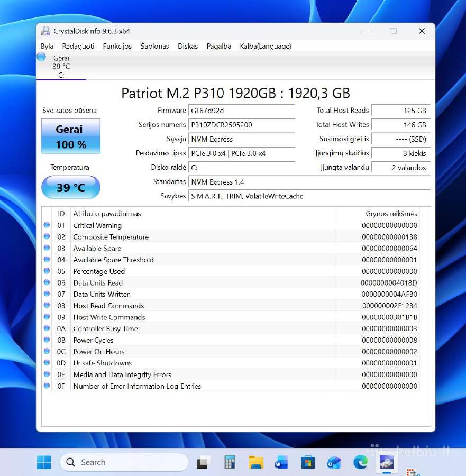Open the Šablonas menu
The height and width of the screenshot is (476, 466).
[154, 46]
